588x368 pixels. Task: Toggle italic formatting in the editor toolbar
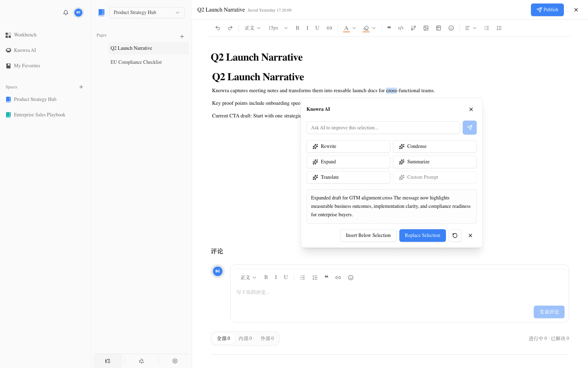coord(307,28)
